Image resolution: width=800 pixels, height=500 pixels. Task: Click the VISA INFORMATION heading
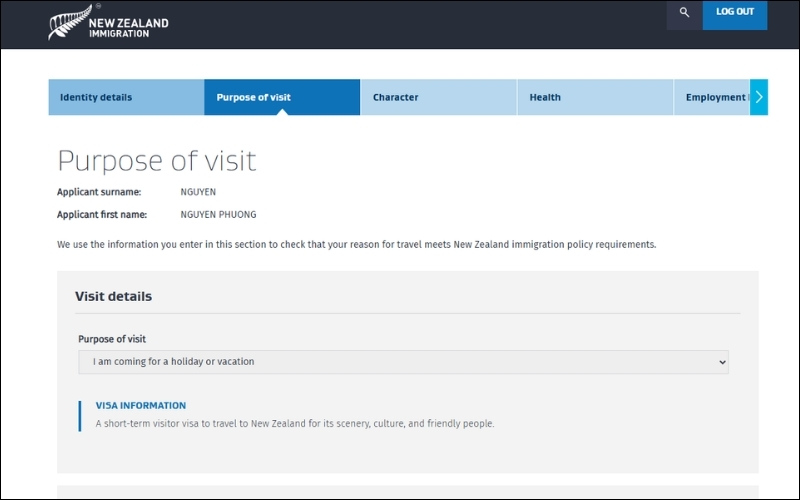140,406
